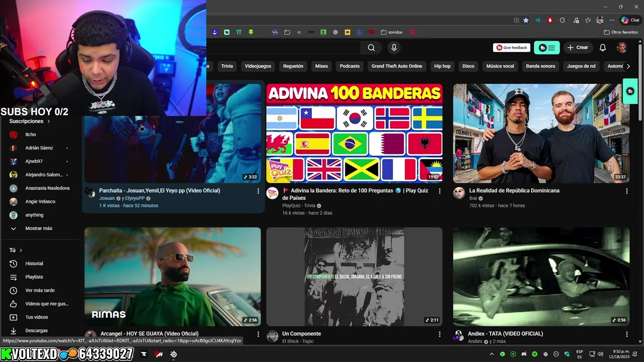Open options menu for Adivina la Bandera video
The width and height of the screenshot is (644, 362).
coord(440,191)
